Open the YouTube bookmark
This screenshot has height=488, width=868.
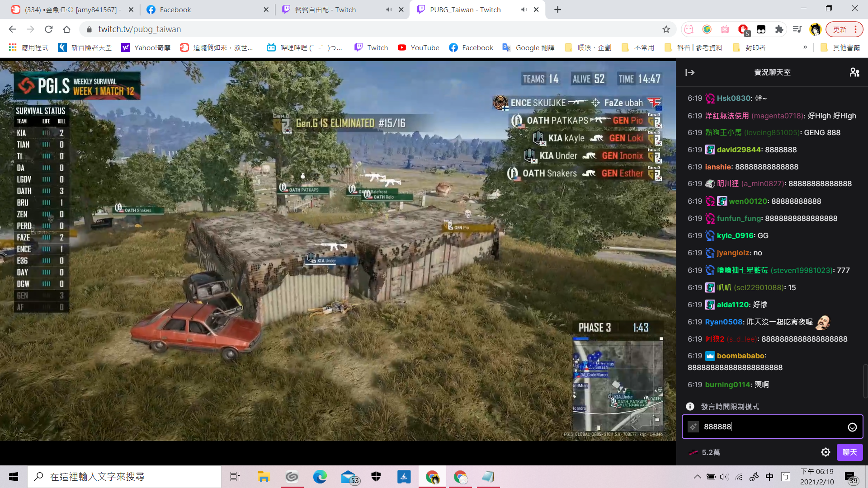tap(419, 47)
